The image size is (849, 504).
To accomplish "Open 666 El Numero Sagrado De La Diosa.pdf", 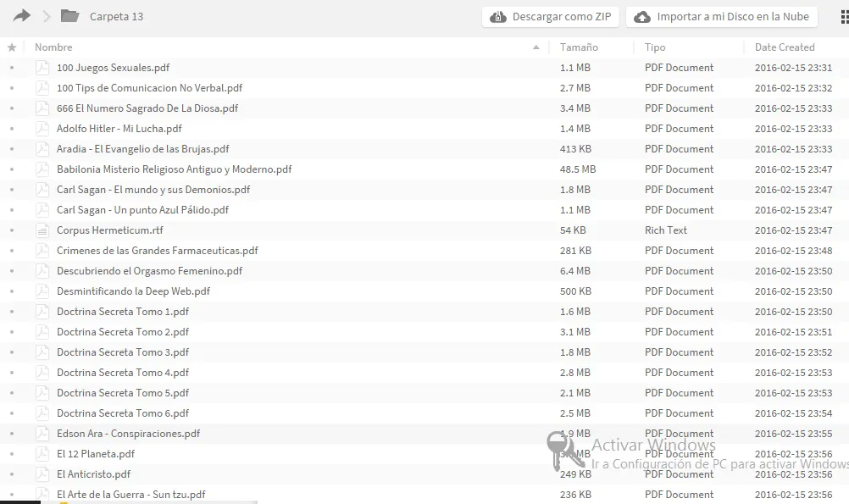I will pyautogui.click(x=147, y=108).
